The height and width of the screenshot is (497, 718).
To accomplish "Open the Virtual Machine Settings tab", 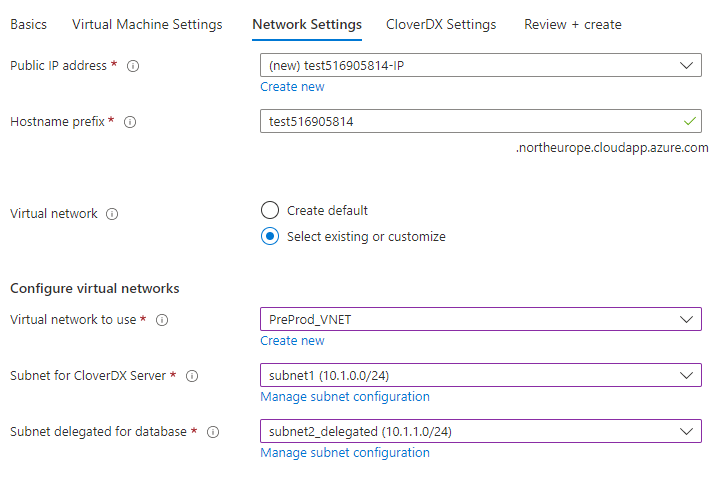I will tap(147, 24).
